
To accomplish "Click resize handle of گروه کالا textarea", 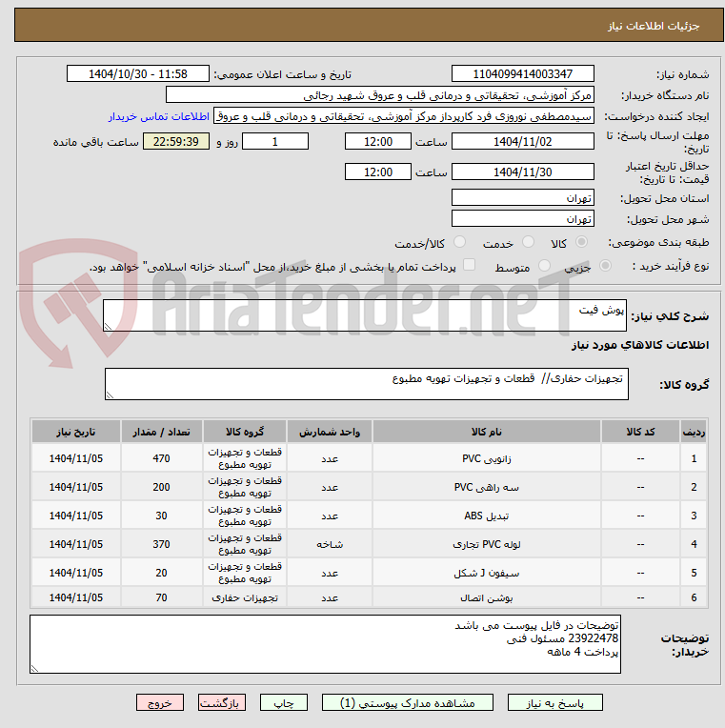I will coord(110,395).
